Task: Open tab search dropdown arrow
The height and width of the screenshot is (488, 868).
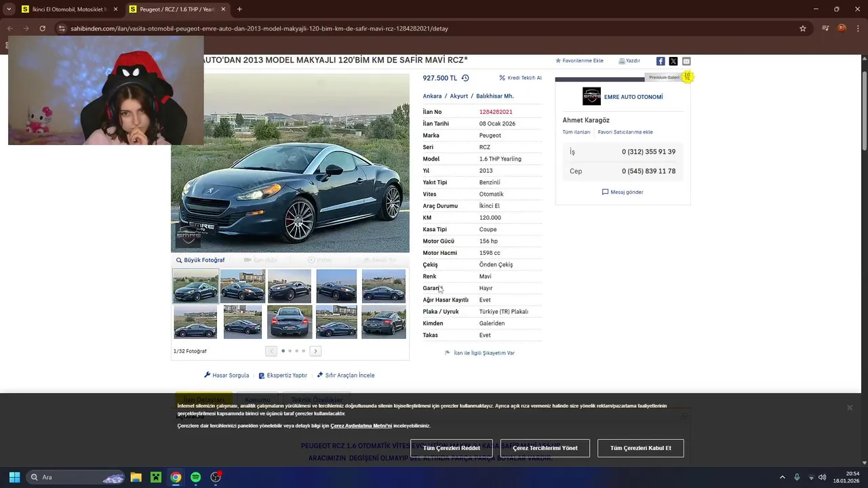Action: click(x=8, y=9)
